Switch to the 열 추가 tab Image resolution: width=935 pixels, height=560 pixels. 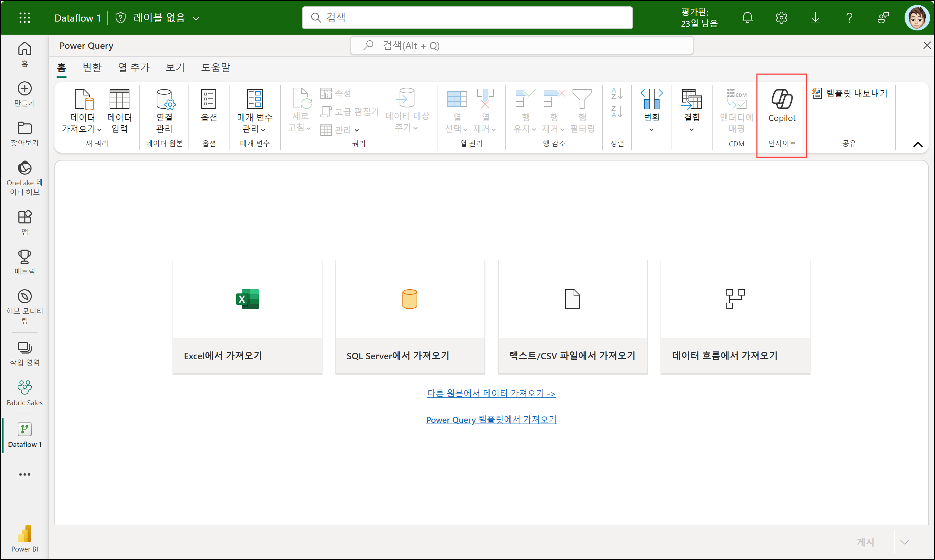click(134, 68)
